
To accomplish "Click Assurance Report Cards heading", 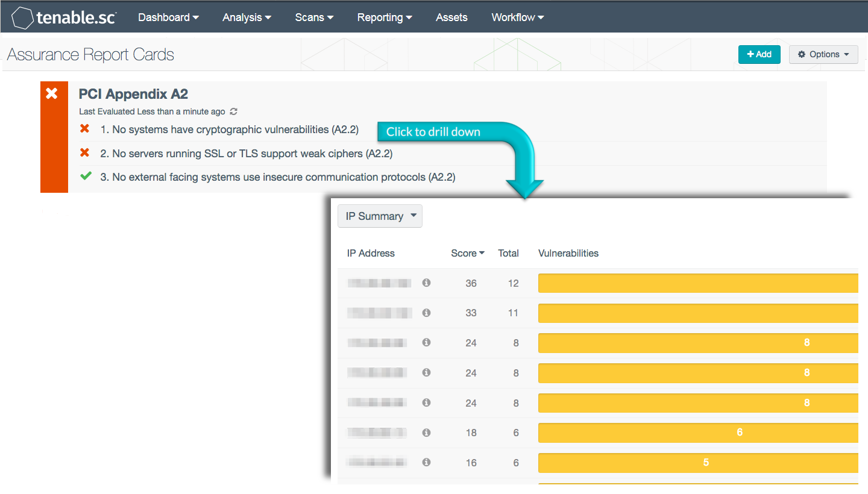I will pos(90,55).
